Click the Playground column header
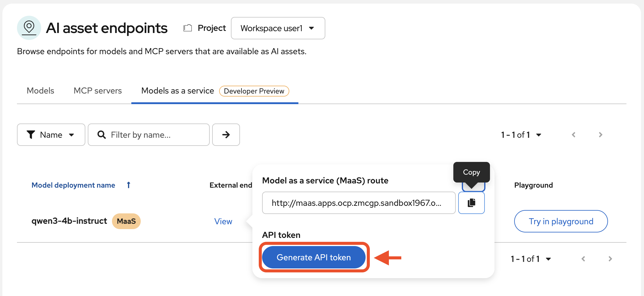The width and height of the screenshot is (644, 296). point(534,185)
